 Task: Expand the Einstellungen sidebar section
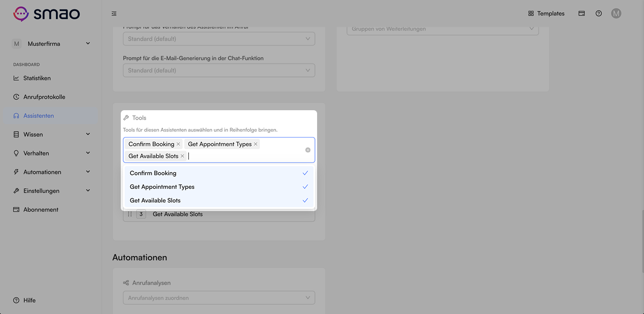point(51,191)
